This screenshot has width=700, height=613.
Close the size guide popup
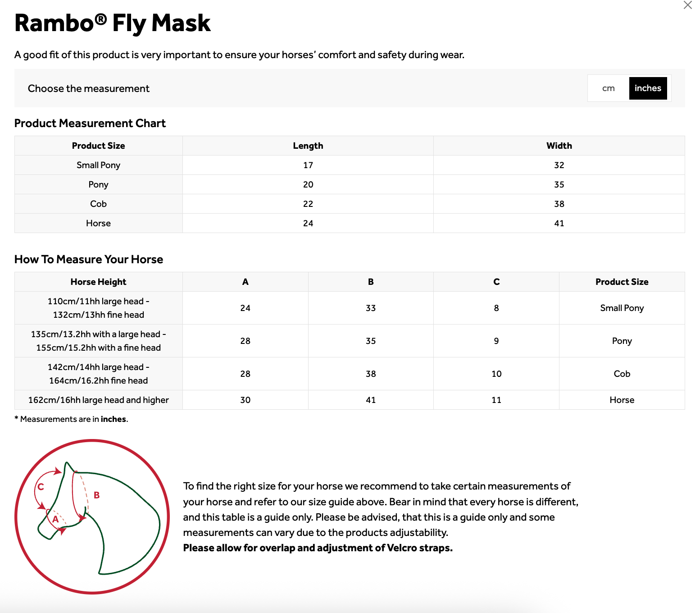point(687,5)
